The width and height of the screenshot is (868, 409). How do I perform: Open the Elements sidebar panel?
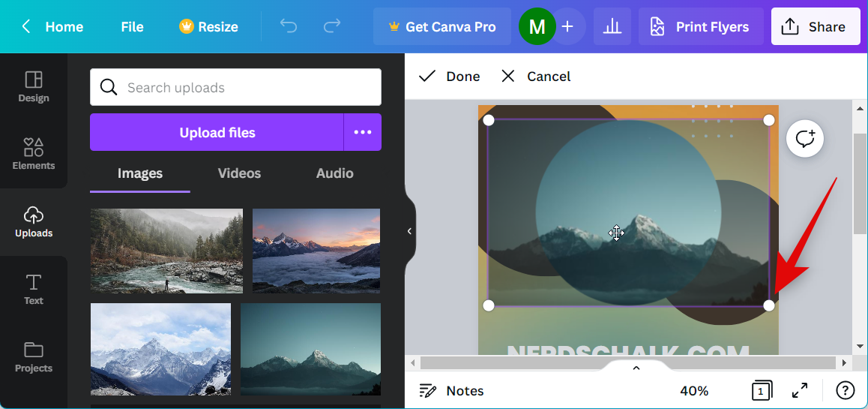[34, 154]
